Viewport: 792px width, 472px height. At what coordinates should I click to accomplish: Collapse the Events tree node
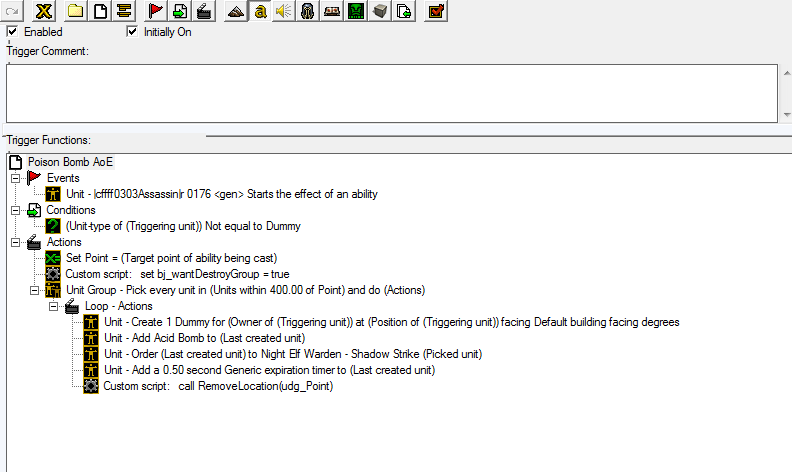pos(16,178)
